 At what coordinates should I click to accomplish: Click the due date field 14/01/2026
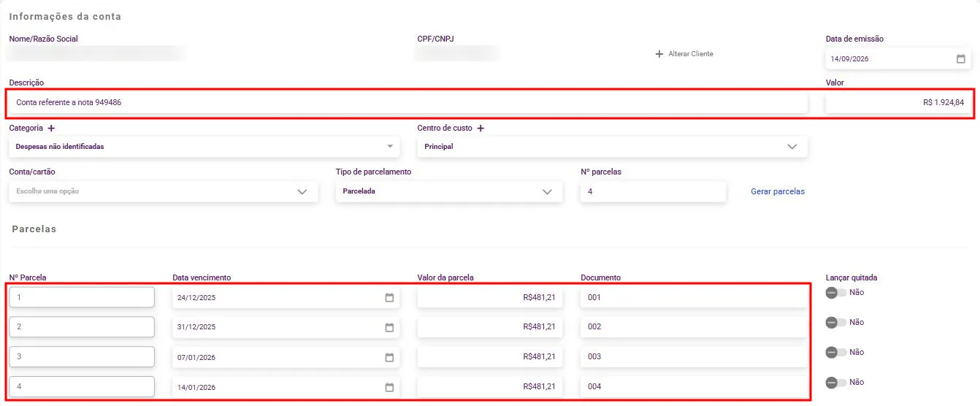point(286,387)
